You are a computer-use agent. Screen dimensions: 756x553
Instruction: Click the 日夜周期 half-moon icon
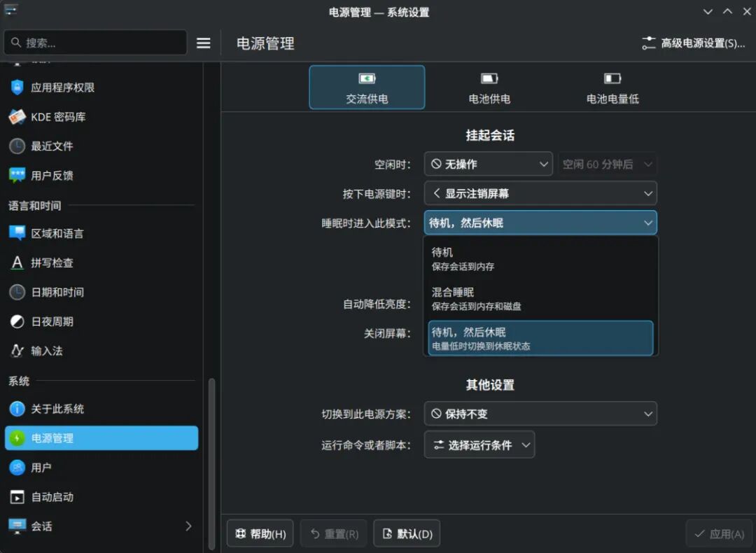pos(17,321)
